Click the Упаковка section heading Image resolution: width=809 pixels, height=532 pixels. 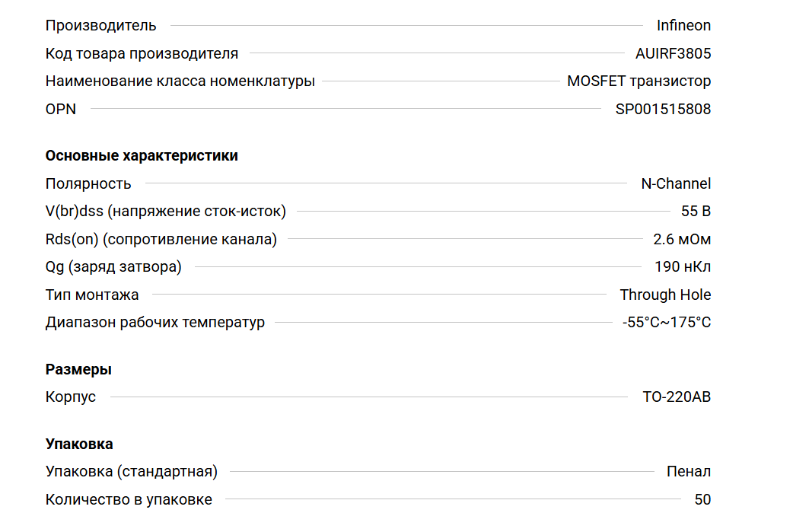click(x=79, y=444)
